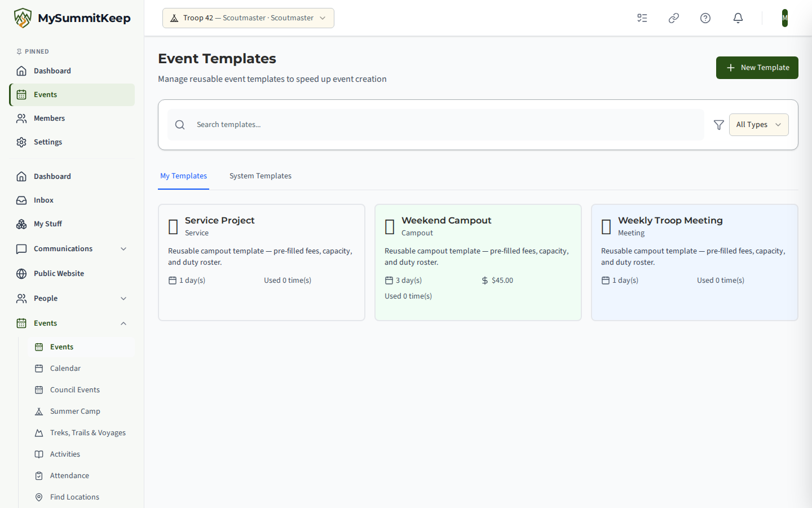812x508 pixels.
Task: Click the link icon in header
Action: pos(674,18)
